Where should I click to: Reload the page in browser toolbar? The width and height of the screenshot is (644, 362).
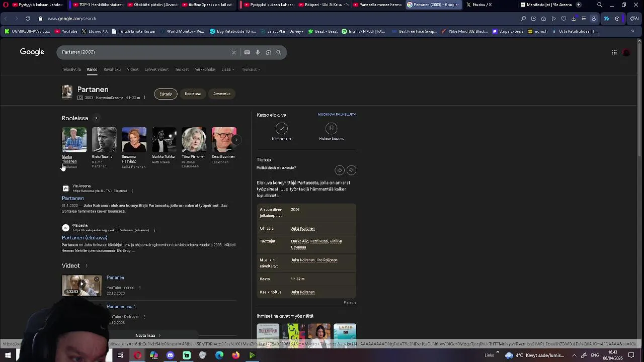click(27, 19)
